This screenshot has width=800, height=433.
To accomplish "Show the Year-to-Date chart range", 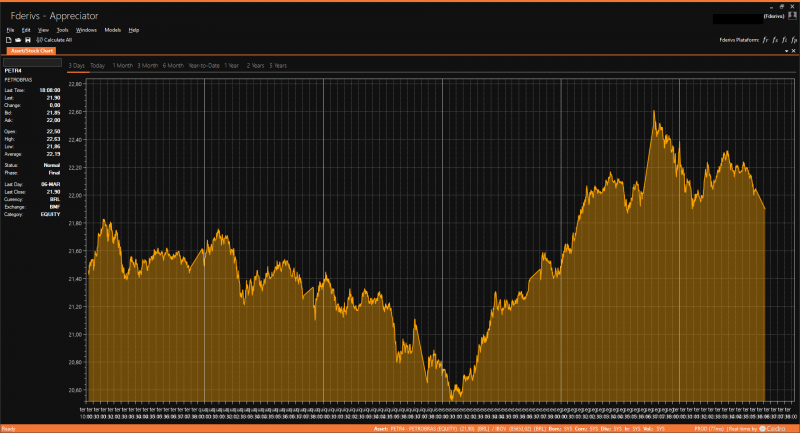I will point(203,65).
